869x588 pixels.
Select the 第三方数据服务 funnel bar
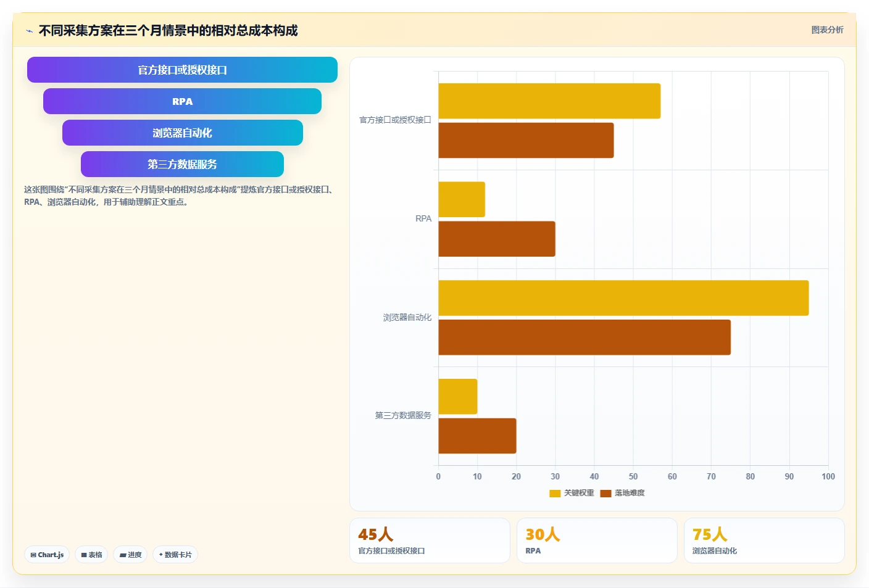point(182,164)
